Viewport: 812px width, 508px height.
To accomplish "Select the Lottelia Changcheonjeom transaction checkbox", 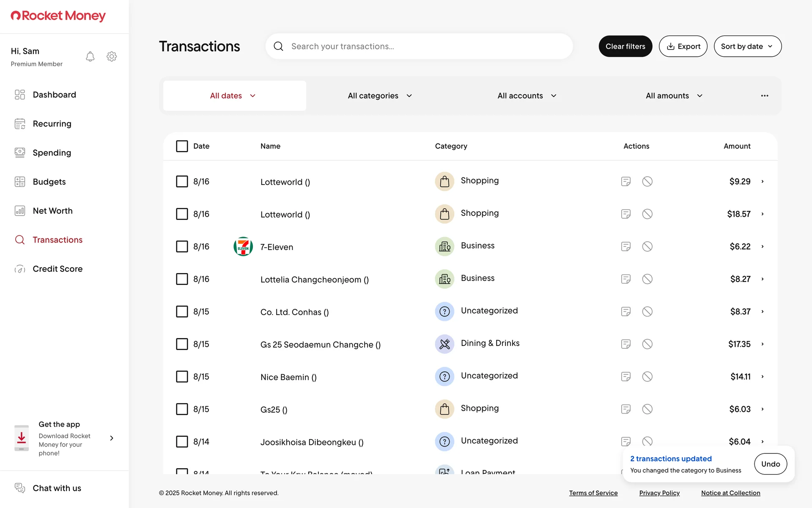I will pos(182,279).
